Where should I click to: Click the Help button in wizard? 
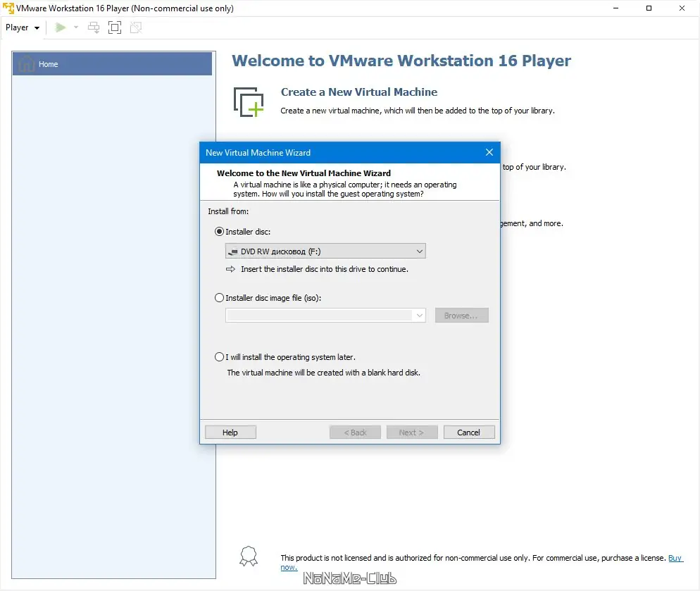coord(230,432)
